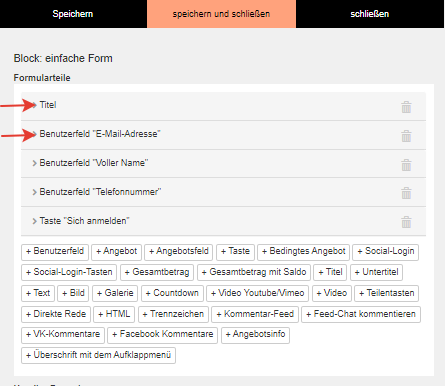Remove the Sich anmelden button via trash icon
This screenshot has width=445, height=386.
click(406, 222)
